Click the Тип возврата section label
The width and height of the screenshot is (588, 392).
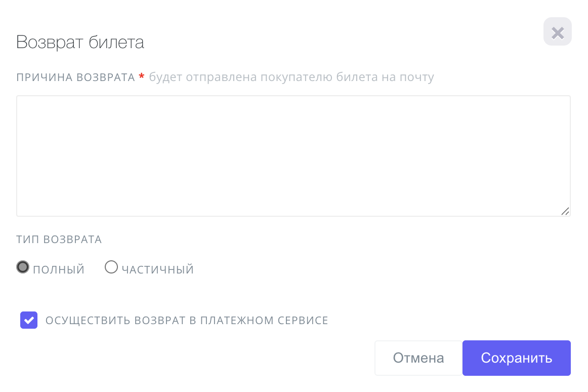59,240
